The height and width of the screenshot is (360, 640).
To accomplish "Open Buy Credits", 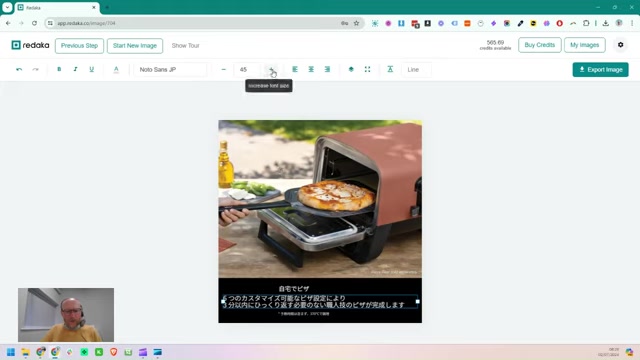I will click(x=540, y=45).
